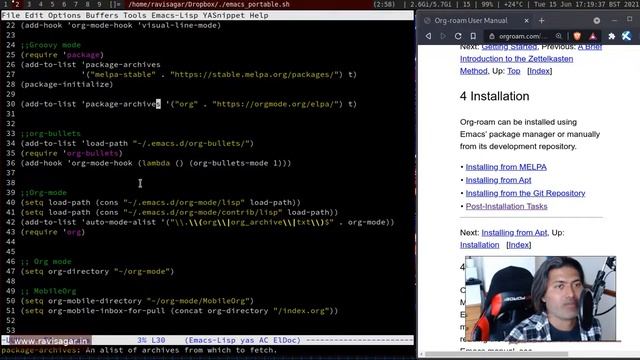Click the ';;org-bullets' comment on line 33
The height and width of the screenshot is (360, 640).
[x=51, y=133]
